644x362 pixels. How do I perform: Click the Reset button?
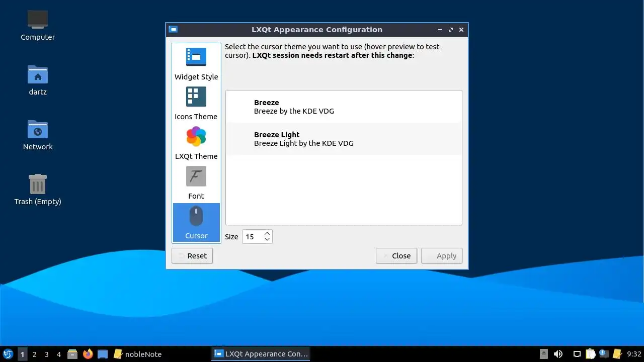click(192, 256)
